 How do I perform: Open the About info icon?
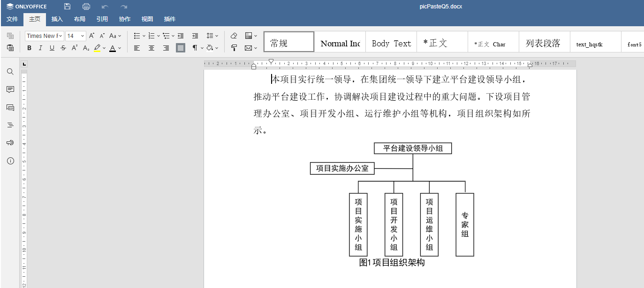[x=10, y=161]
